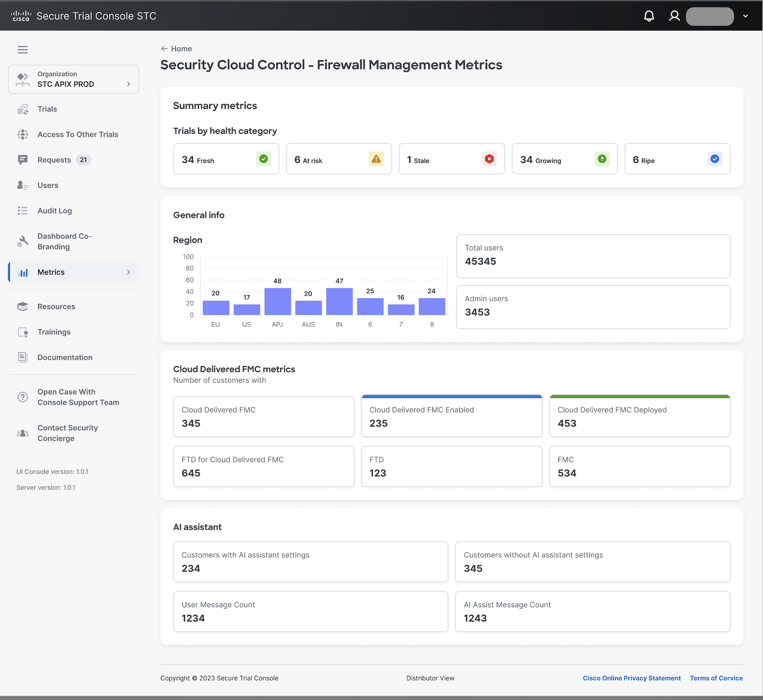The image size is (763, 700).
Task: Click the blurred username field in header
Action: (710, 16)
